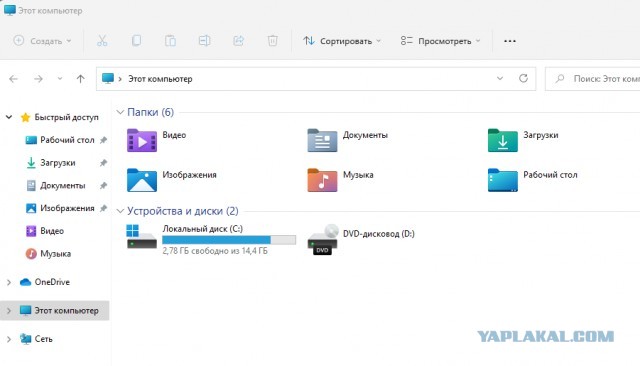640x366 pixels.
Task: Open the Изображения folder icon in Папки
Action: tap(142, 180)
